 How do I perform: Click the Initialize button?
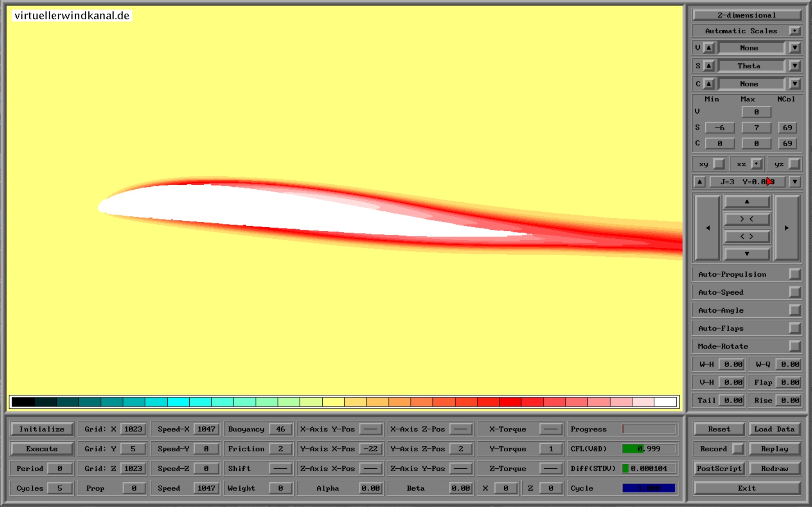pos(42,429)
